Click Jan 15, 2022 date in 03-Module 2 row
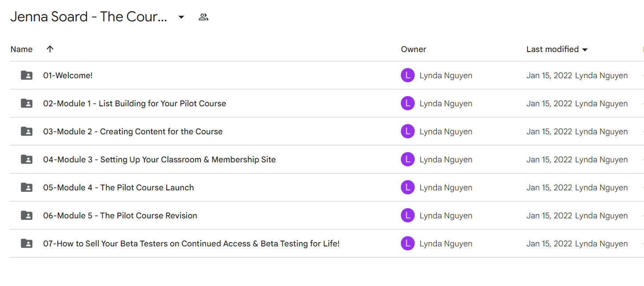 pyautogui.click(x=549, y=131)
